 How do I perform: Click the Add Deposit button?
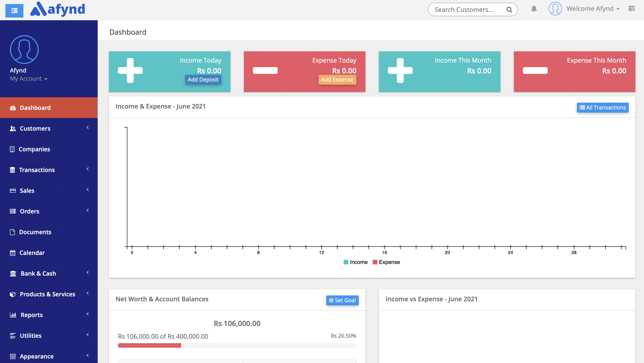click(203, 79)
